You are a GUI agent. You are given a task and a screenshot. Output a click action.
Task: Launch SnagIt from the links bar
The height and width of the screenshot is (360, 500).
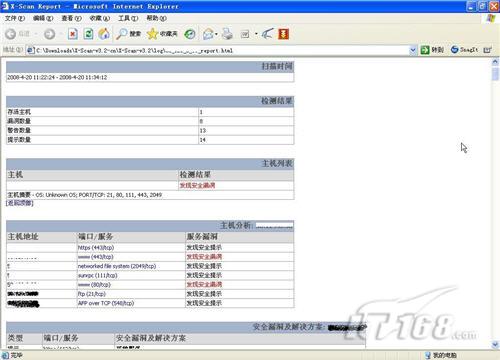(x=464, y=50)
